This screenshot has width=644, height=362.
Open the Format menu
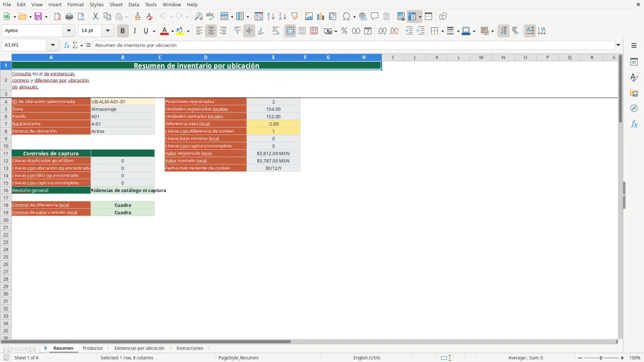(x=75, y=4)
